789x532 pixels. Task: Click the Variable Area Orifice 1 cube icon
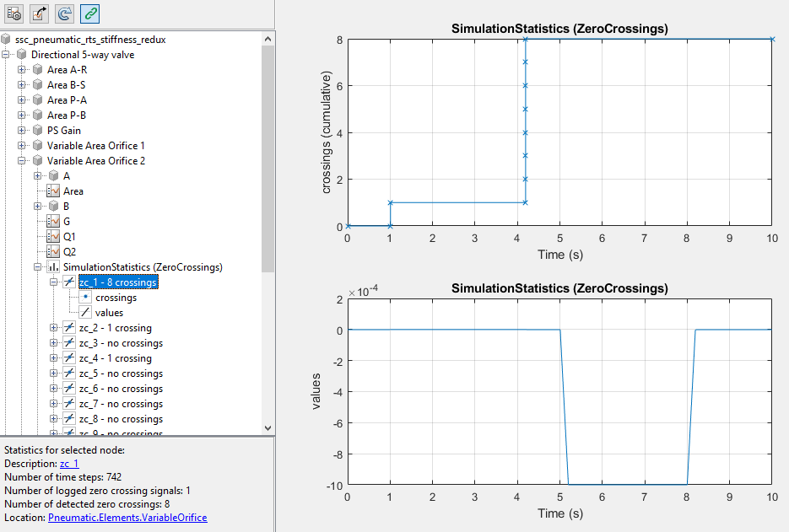pos(38,145)
